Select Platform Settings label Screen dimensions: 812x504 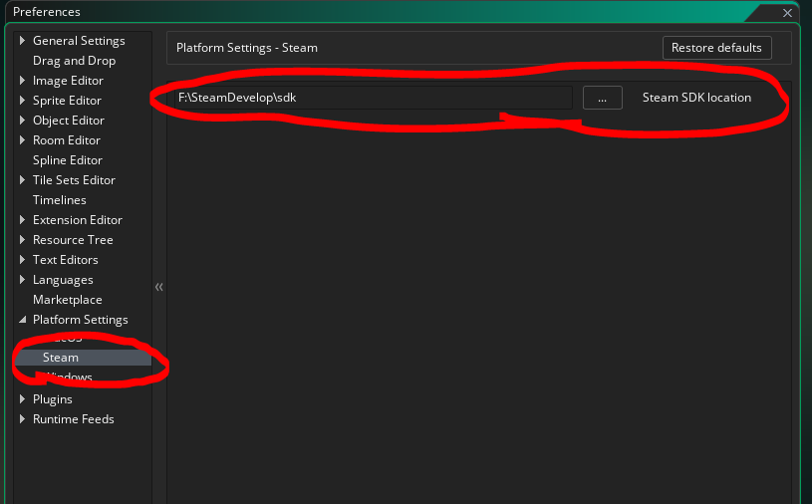81,320
